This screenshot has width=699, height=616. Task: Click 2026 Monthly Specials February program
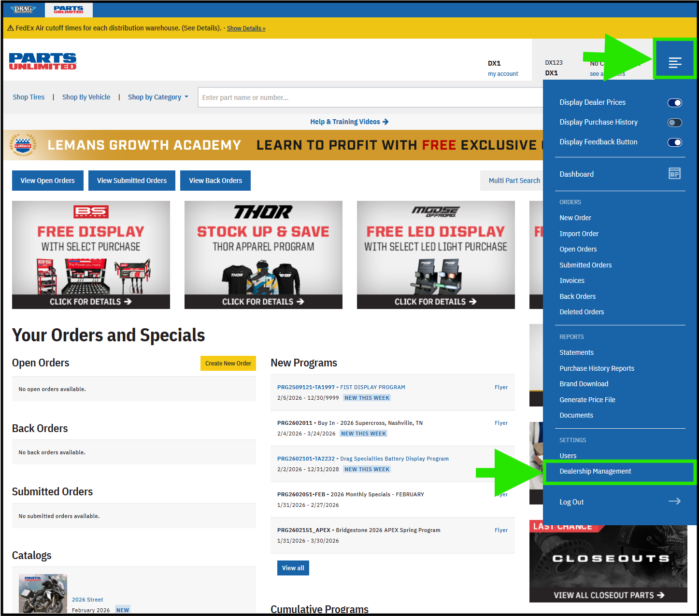coord(351,494)
